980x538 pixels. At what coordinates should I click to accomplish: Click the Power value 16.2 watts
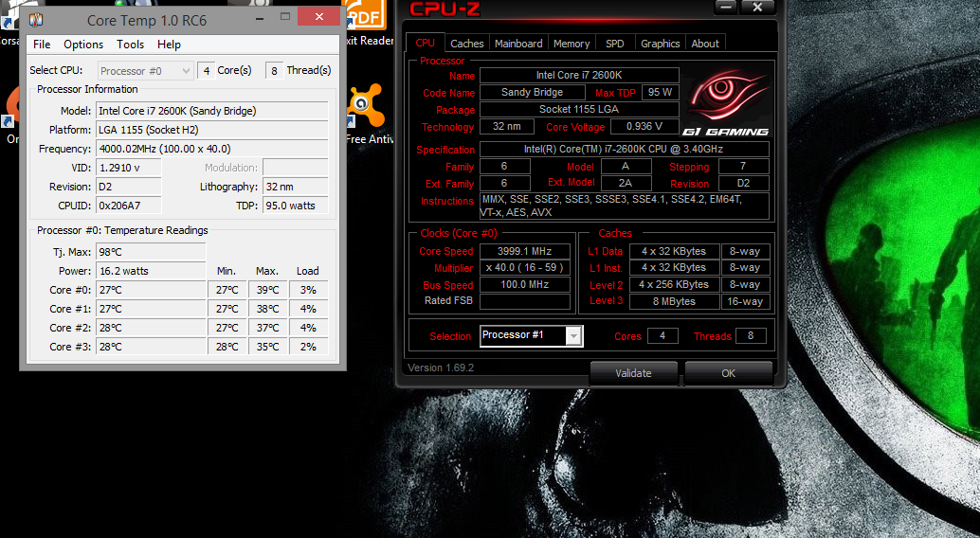tap(151, 271)
